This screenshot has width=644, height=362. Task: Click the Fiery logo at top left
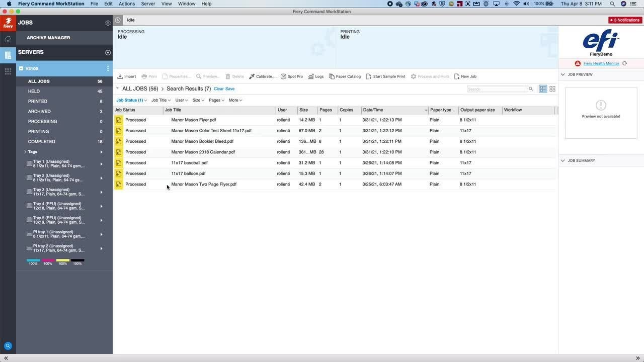(x=8, y=23)
